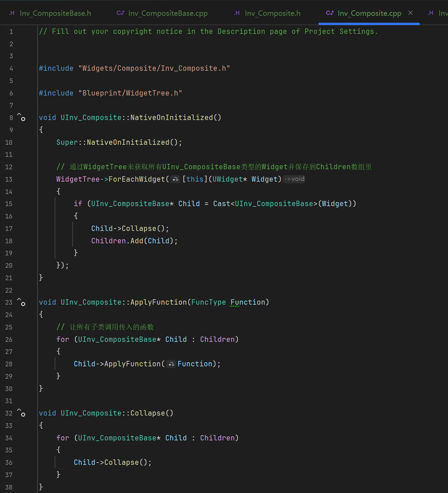This screenshot has height=493, width=448.
Task: Click Child->Collapse() on line 17
Action: click(x=130, y=229)
